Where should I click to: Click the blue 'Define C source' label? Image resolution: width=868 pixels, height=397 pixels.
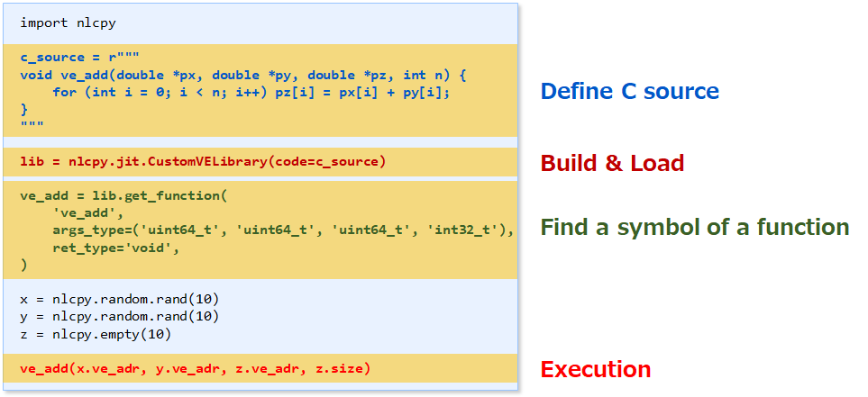point(629,92)
